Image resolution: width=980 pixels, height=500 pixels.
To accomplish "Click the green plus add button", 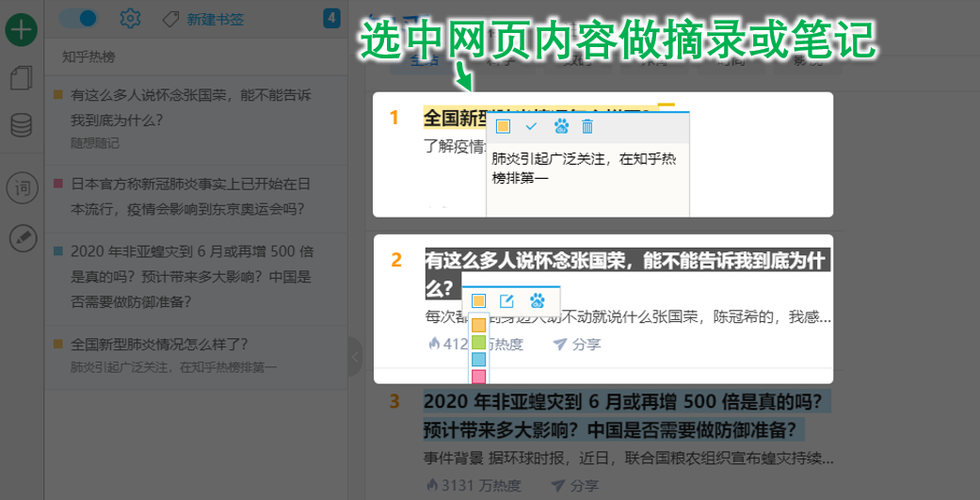I will [22, 30].
